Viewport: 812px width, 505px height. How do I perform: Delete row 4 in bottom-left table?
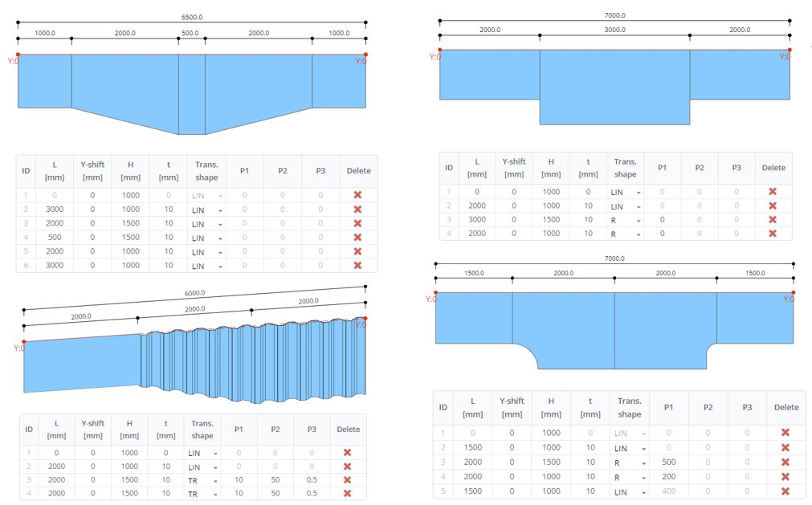click(x=348, y=494)
